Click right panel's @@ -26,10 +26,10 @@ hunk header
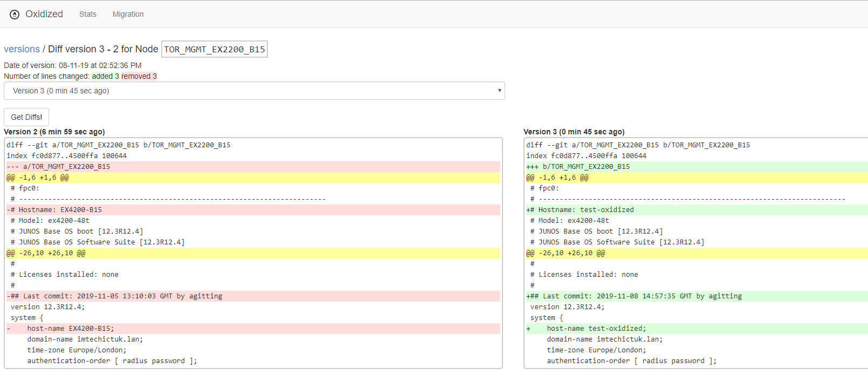868x375 pixels. point(566,253)
